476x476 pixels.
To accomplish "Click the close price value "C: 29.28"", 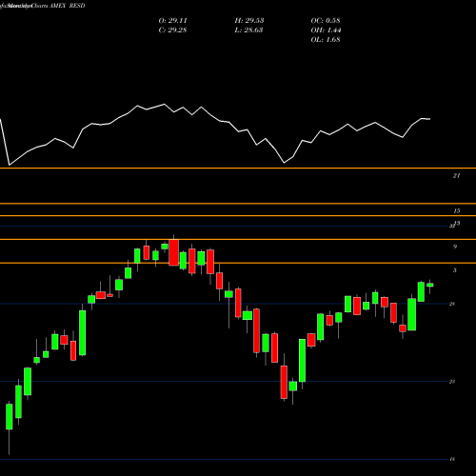I will click(172, 30).
